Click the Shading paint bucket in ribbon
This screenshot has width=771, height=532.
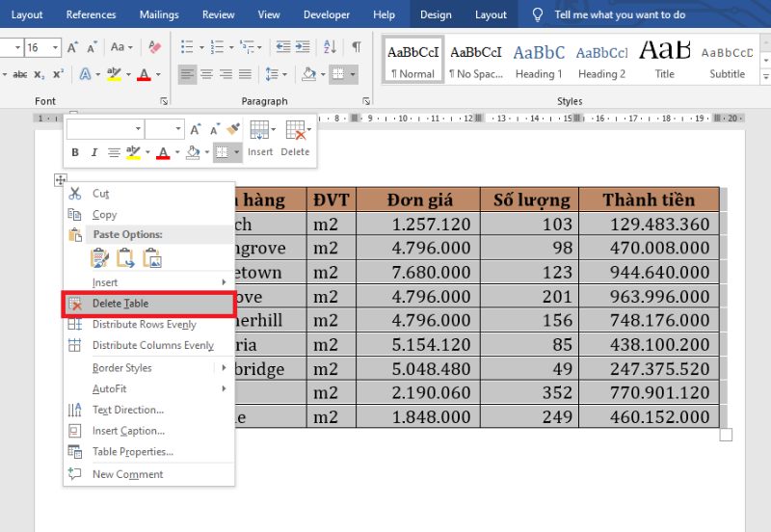pyautogui.click(x=308, y=74)
